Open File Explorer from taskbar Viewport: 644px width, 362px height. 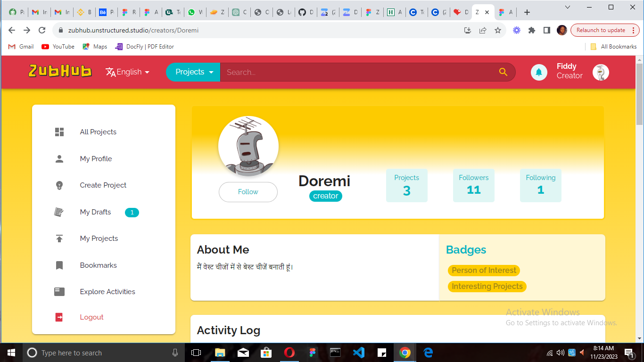click(x=220, y=353)
